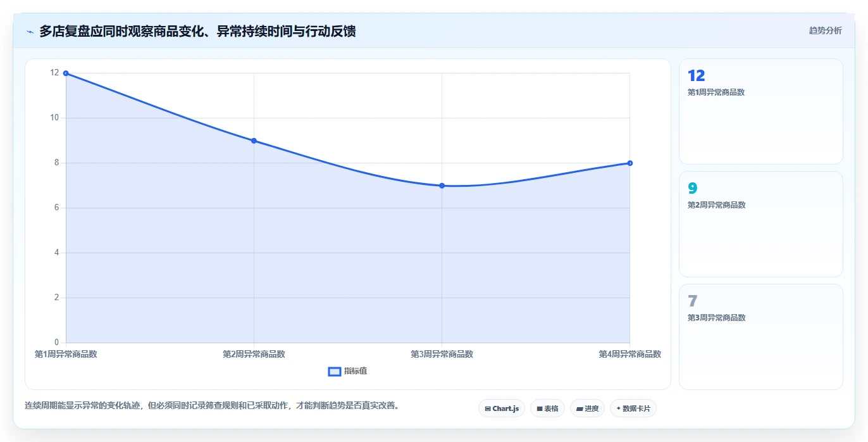Click the 表格 tag
This screenshot has height=442, width=868.
(x=547, y=408)
